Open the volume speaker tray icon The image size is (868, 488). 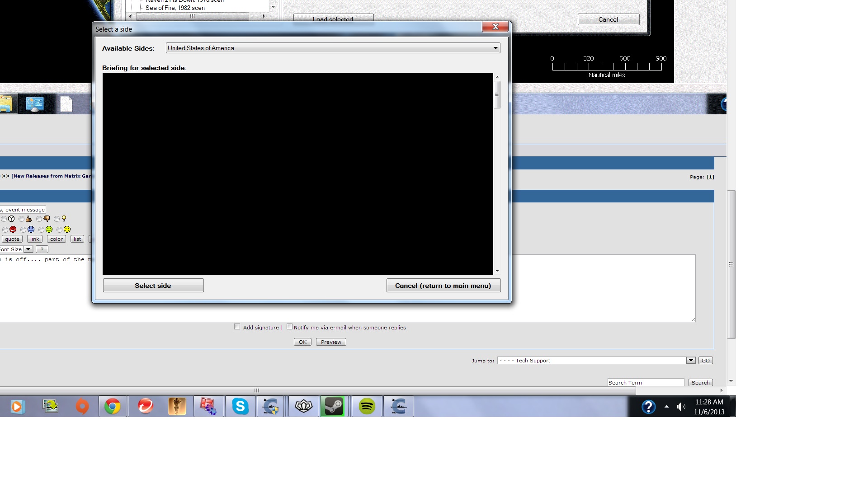pos(681,407)
